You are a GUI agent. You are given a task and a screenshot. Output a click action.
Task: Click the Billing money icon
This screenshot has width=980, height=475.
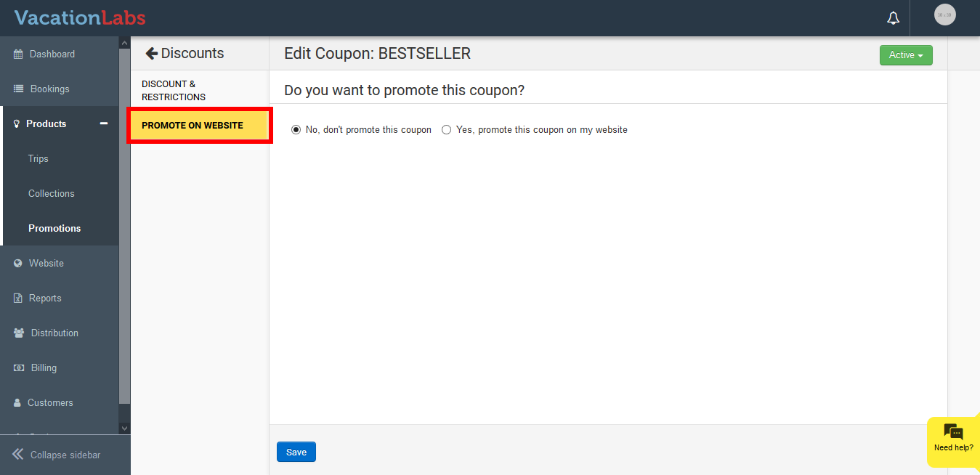[19, 368]
